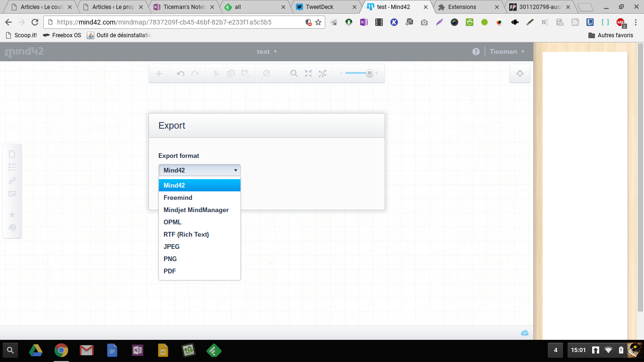Click the cloud sync status icon
This screenshot has width=644, height=362.
pyautogui.click(x=525, y=333)
